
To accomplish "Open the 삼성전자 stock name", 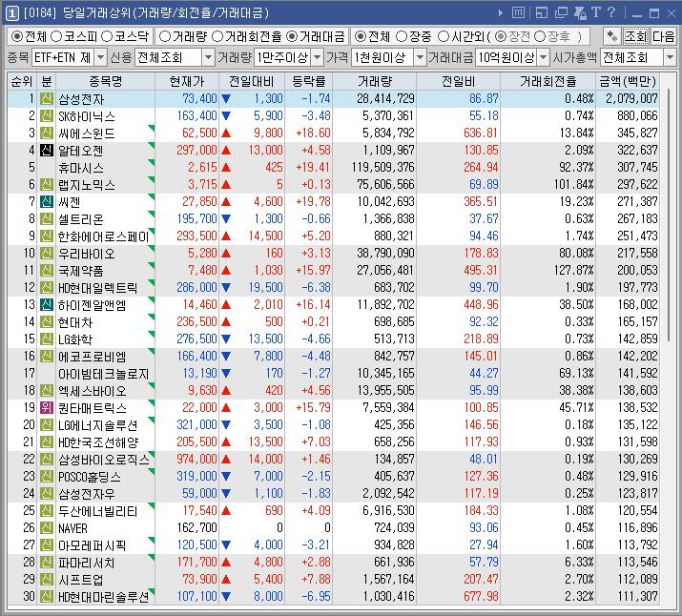I will coord(81,99).
